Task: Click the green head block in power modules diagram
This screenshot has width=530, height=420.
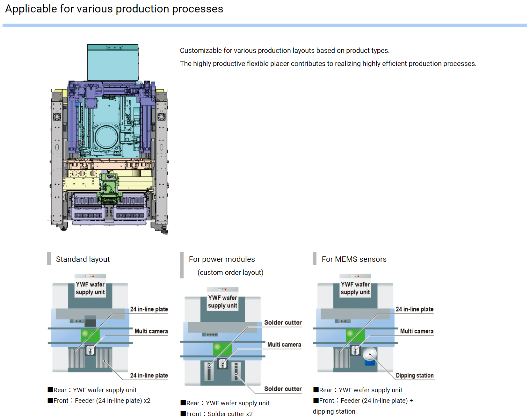Action: (x=222, y=349)
